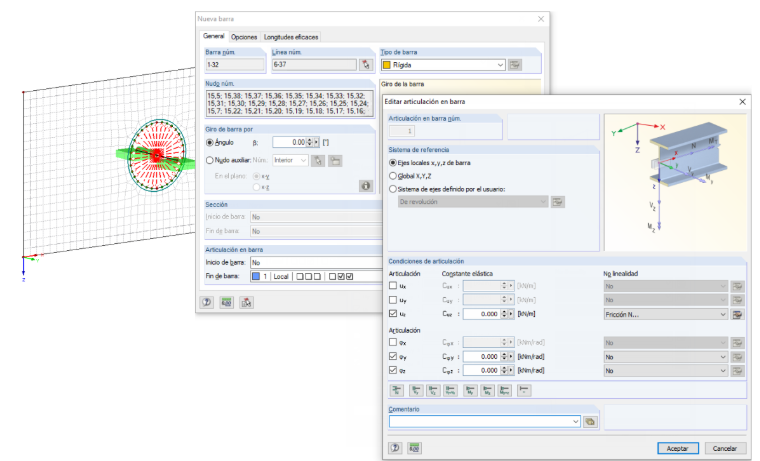760x461 pixels.
Task: Click the blue hinge color swatch in Fin de barra
Action: point(256,276)
